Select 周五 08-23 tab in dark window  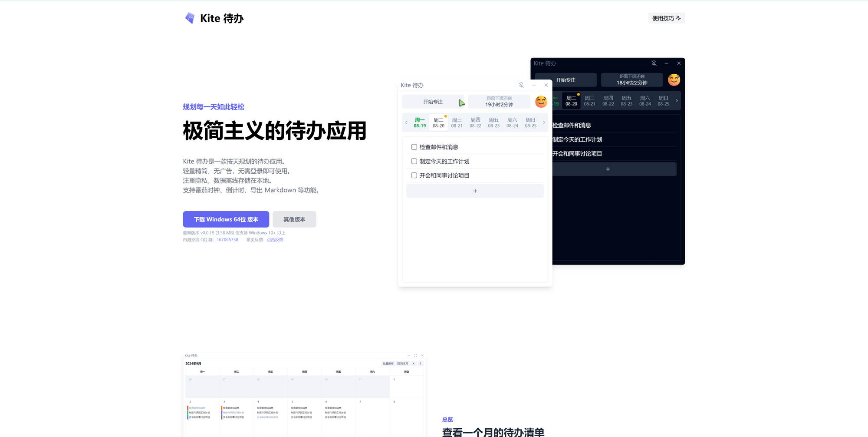coord(627,101)
